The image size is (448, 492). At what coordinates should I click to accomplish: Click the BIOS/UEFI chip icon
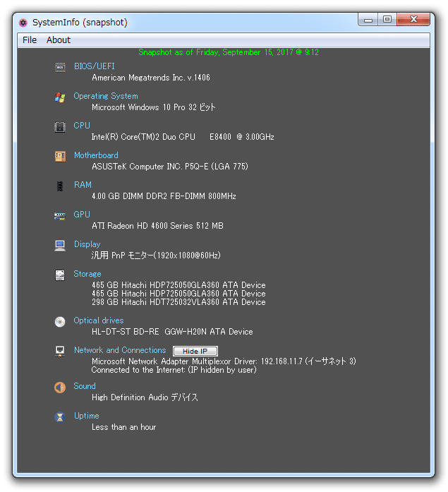pos(60,67)
